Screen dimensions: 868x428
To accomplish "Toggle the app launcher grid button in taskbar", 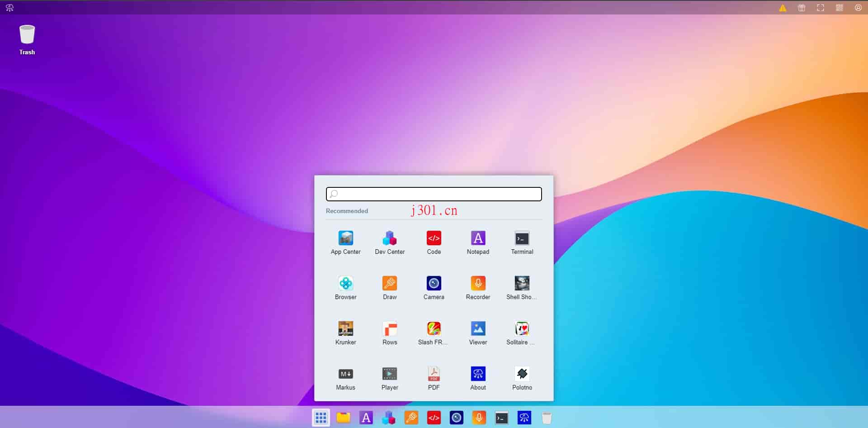I will pyautogui.click(x=321, y=418).
